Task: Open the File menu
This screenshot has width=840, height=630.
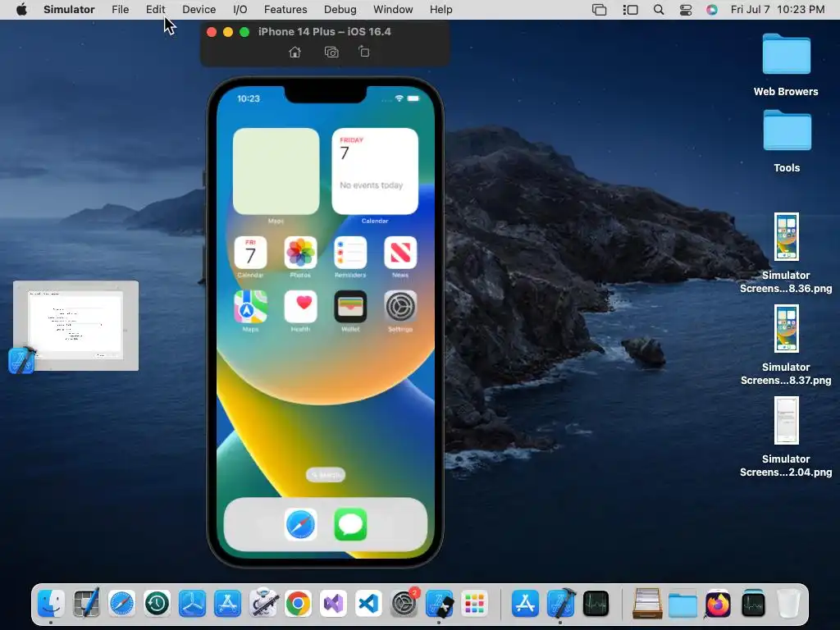Action: click(x=120, y=10)
